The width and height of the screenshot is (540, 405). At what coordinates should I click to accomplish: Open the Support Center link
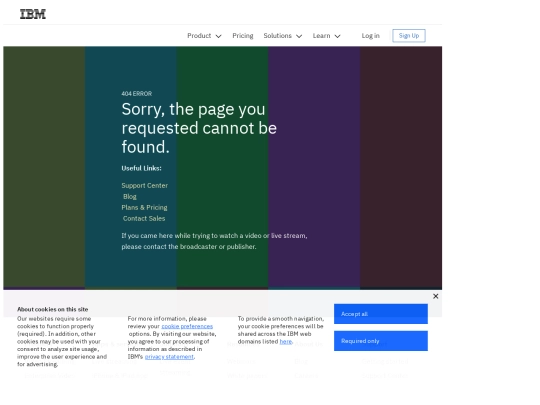[x=145, y=185]
